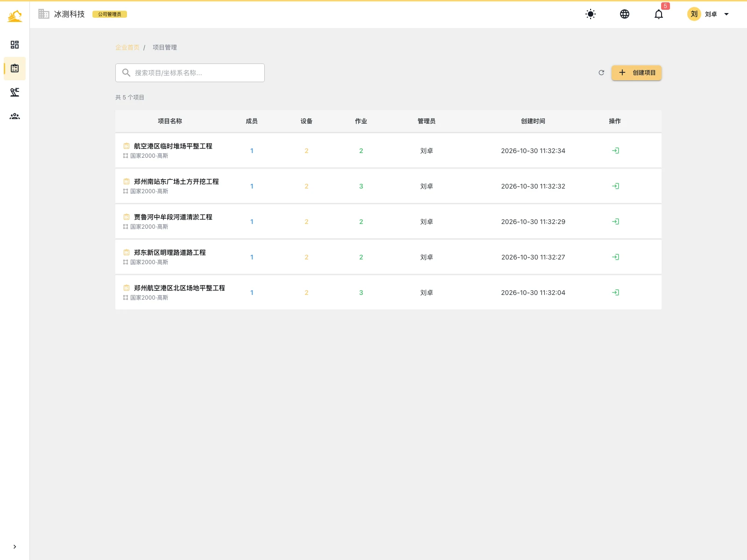Click job count 3 for 郑州南站东广场土方开挖工程
Viewport: 747px width, 560px height.
pyautogui.click(x=361, y=186)
